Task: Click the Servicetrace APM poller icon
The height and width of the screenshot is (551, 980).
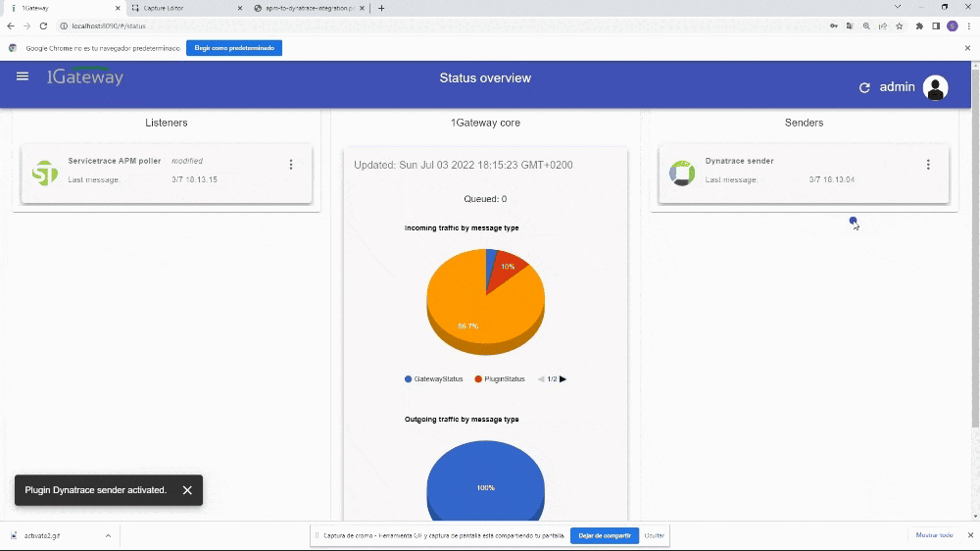Action: click(x=45, y=174)
